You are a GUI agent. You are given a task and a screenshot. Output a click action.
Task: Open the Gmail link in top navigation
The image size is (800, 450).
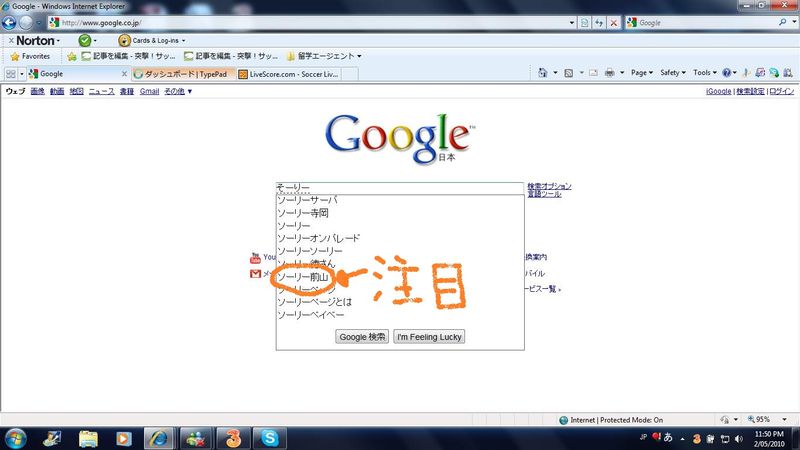(149, 91)
